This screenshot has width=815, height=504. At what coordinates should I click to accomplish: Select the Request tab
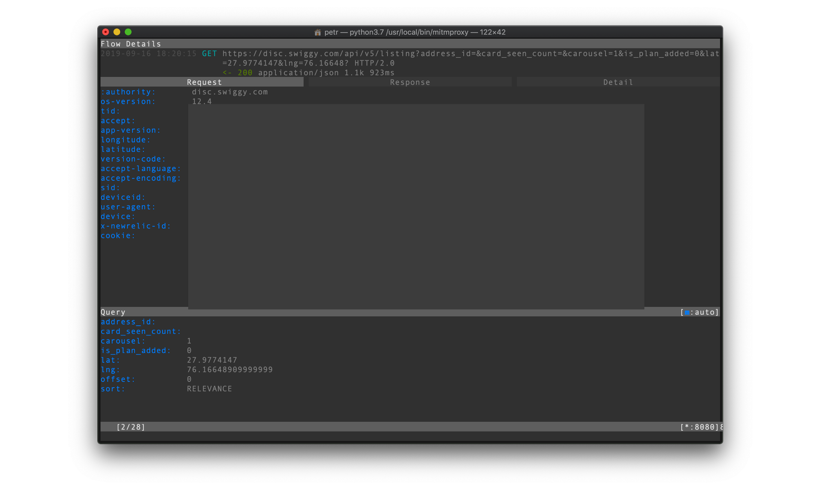point(204,82)
